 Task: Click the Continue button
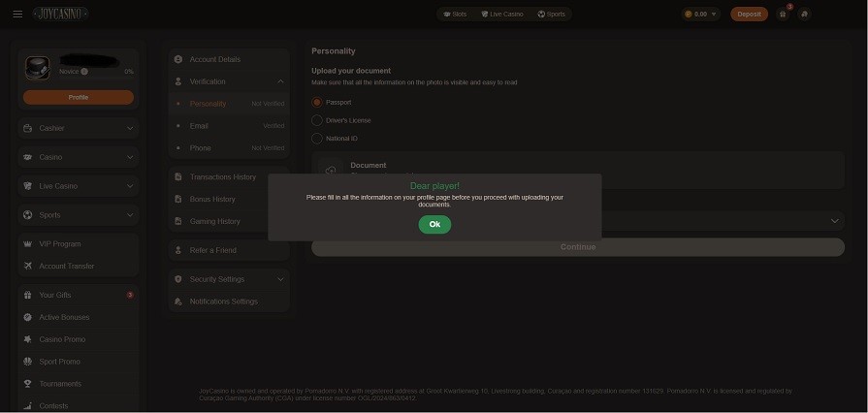click(578, 247)
